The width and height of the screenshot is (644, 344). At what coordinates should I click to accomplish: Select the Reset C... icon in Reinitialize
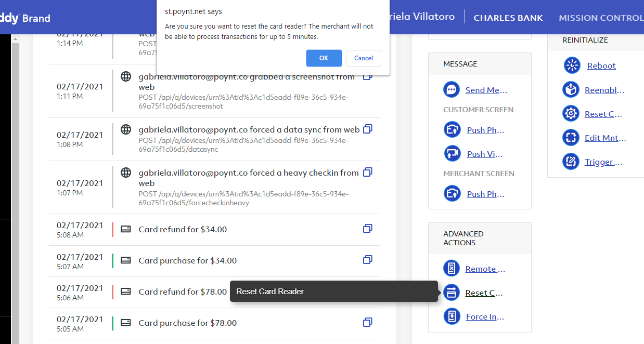[571, 114]
